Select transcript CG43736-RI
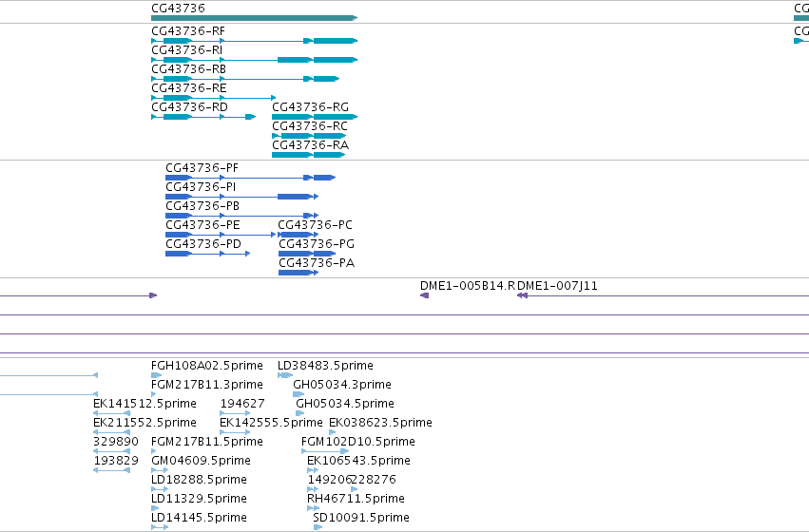The image size is (809, 532). tap(254, 60)
